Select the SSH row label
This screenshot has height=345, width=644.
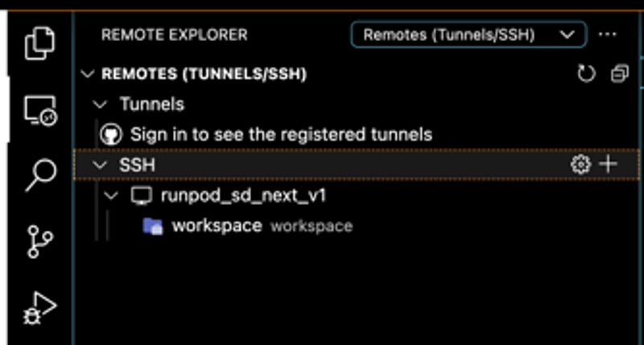[x=137, y=166]
